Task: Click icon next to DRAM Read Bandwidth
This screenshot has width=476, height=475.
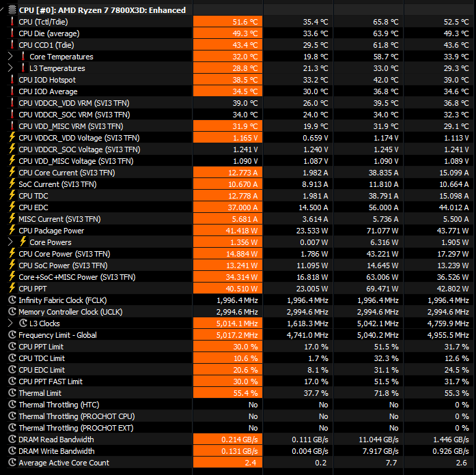Action: pyautogui.click(x=12, y=440)
